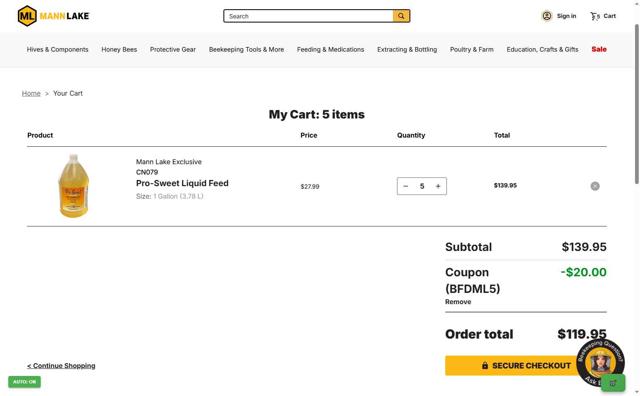Toggle the AUTO: ON badge

pos(24,382)
